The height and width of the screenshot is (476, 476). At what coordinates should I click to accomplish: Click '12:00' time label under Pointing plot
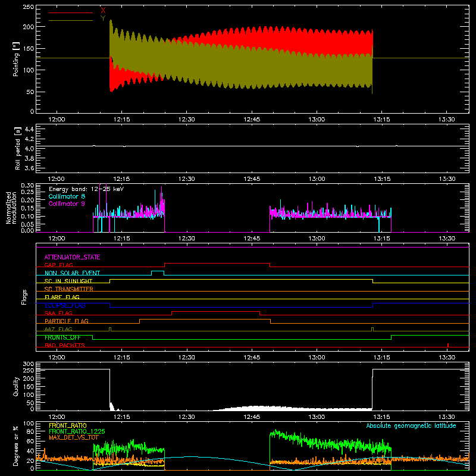tap(57, 120)
